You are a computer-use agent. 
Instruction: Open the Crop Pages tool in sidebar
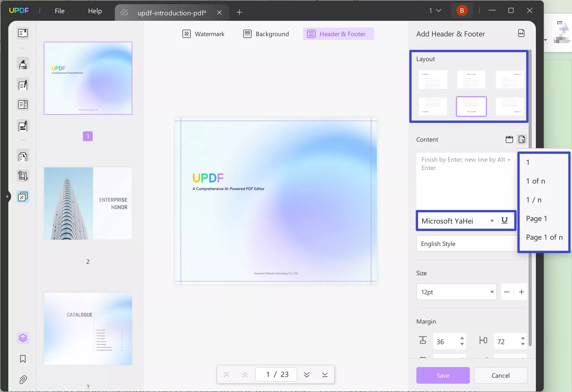[x=23, y=176]
